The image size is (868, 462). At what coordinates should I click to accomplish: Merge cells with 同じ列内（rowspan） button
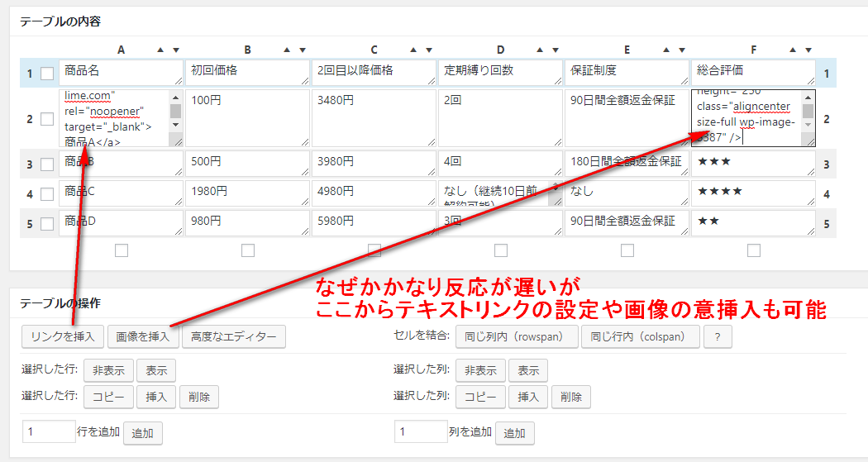pyautogui.click(x=516, y=336)
